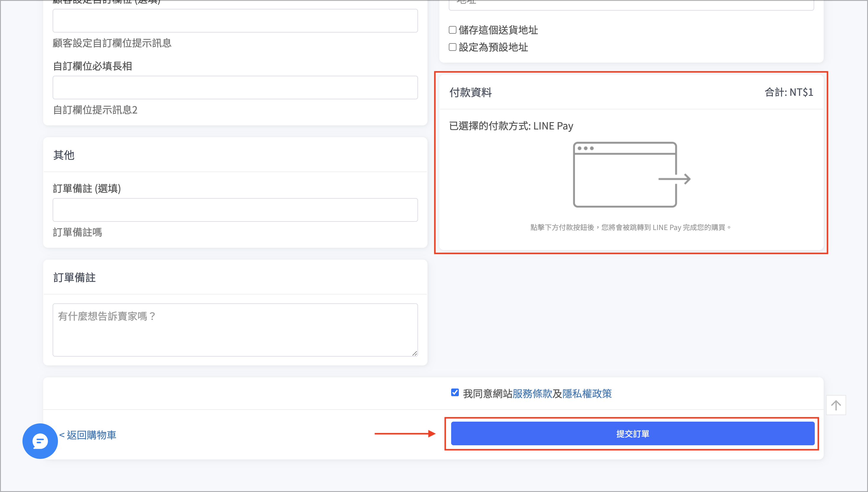868x492 pixels.
Task: Click the 付款資料 section heading
Action: (470, 92)
